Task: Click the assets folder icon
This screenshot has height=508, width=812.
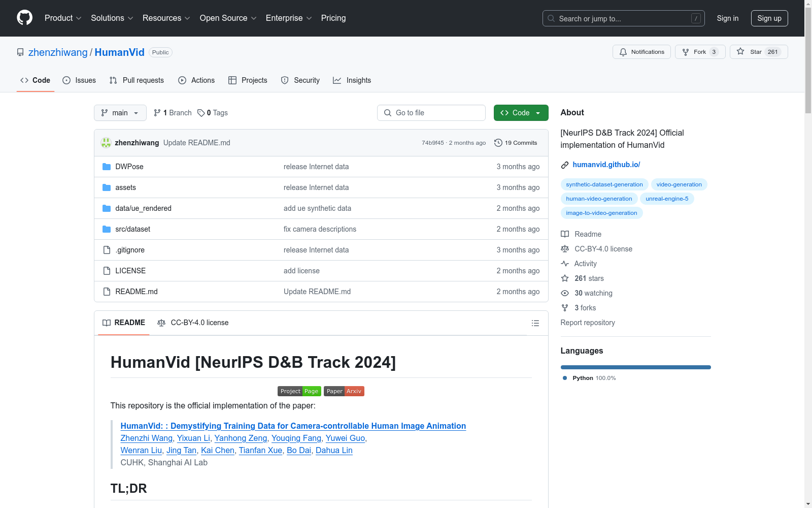Action: pyautogui.click(x=107, y=187)
